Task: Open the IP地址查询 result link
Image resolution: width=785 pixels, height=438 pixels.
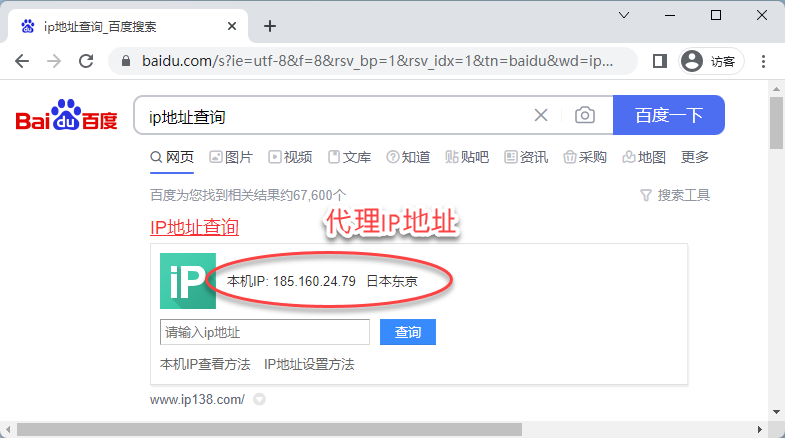Action: coord(194,227)
